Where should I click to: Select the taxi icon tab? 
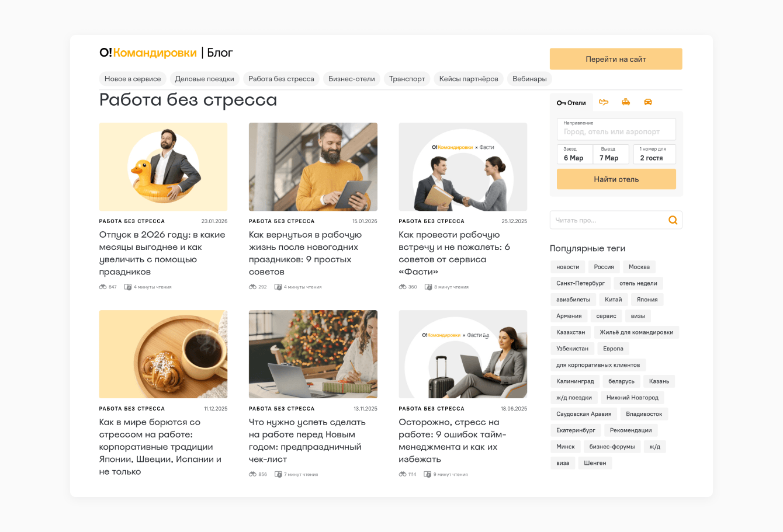[626, 102]
